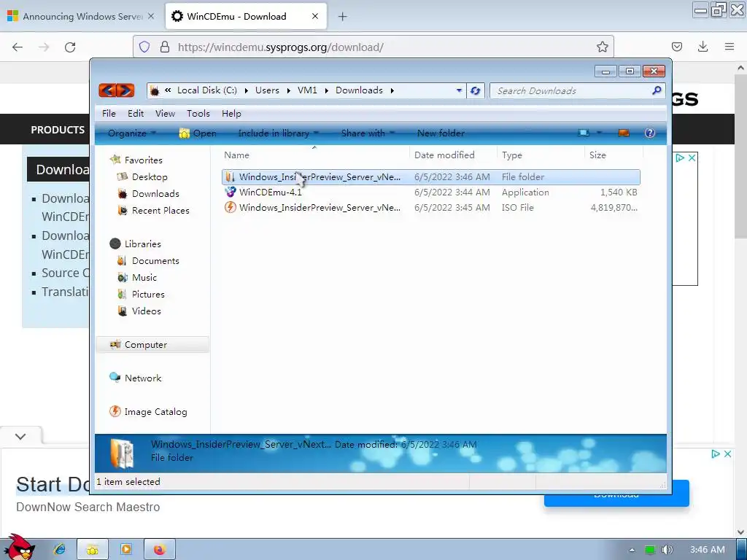Open the Videos library

tap(146, 311)
